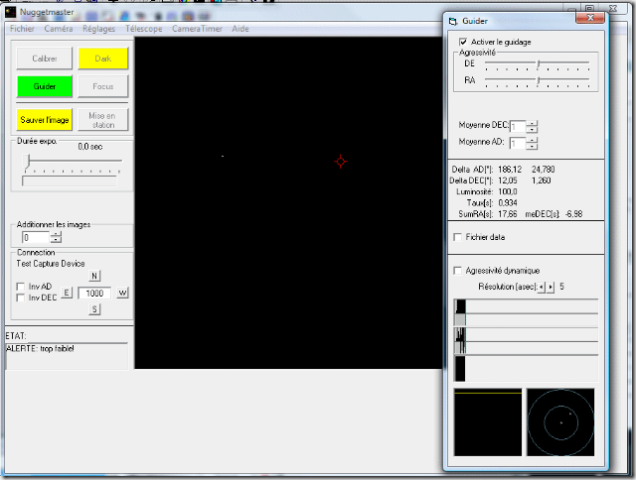Click the Taux value 0,934
Image resolution: width=636 pixels, height=480 pixels.
point(507,203)
